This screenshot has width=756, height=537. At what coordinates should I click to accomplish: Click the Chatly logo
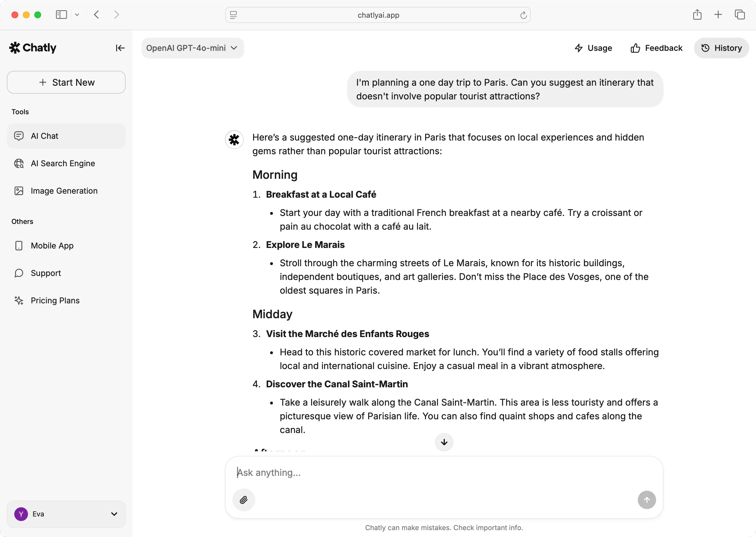tap(33, 48)
